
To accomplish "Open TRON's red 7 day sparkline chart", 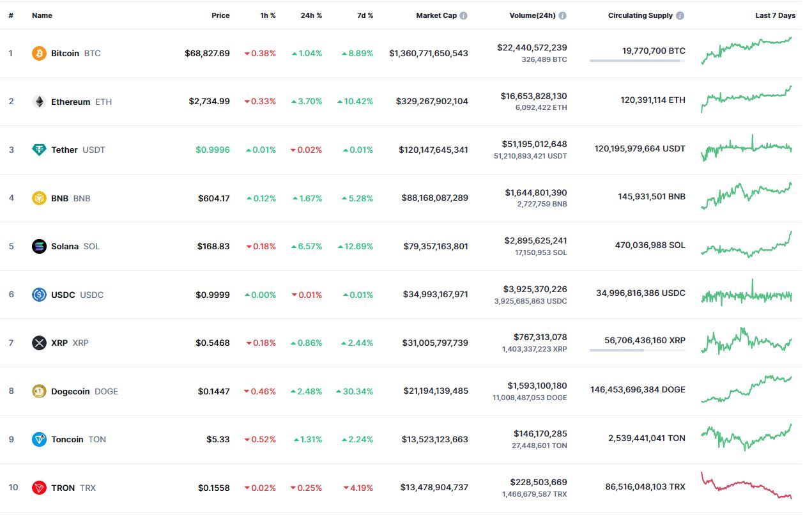I will pyautogui.click(x=747, y=486).
